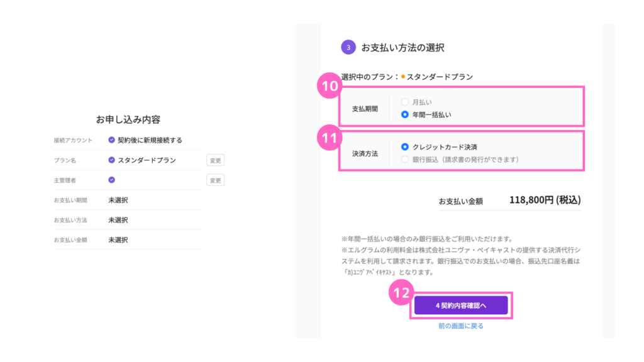Image resolution: width=644 pixels, height=362 pixels.
Task: Click the purple step 3 circle badge
Action: 348,47
